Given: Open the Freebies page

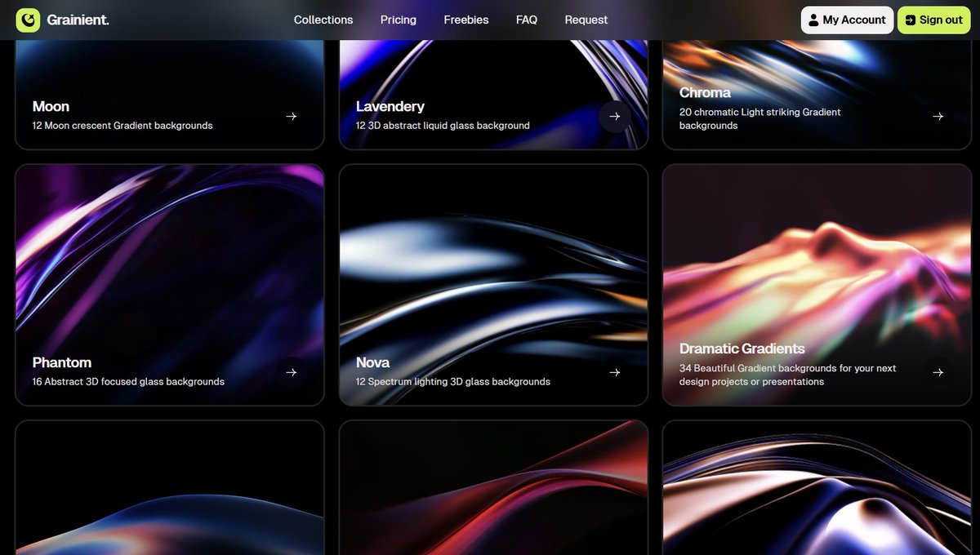Looking at the screenshot, I should [x=466, y=20].
